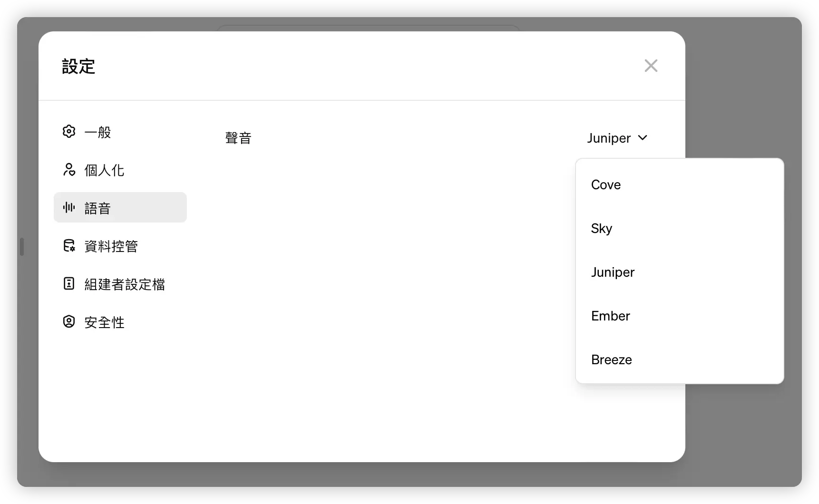Select the 語音 tab label
819x504 pixels.
97,208
